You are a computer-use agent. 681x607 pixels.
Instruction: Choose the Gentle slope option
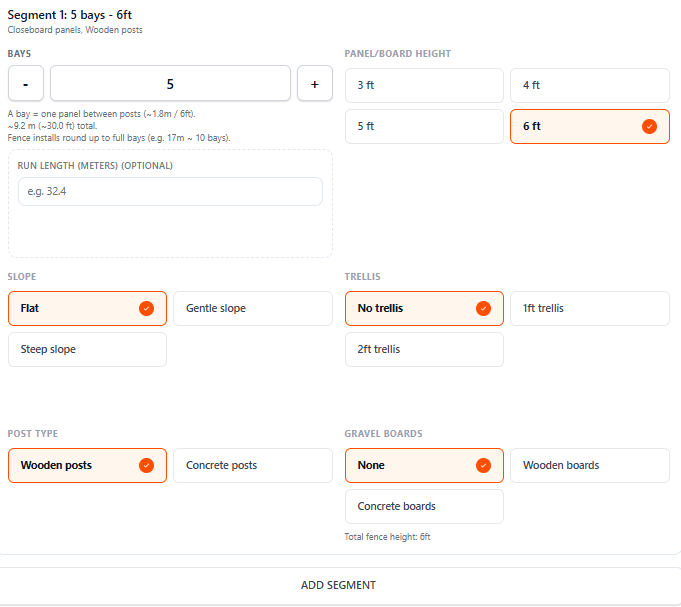[252, 308]
